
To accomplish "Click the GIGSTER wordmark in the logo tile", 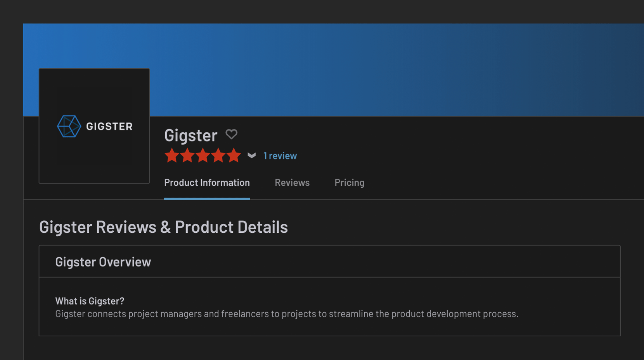I will click(x=109, y=126).
